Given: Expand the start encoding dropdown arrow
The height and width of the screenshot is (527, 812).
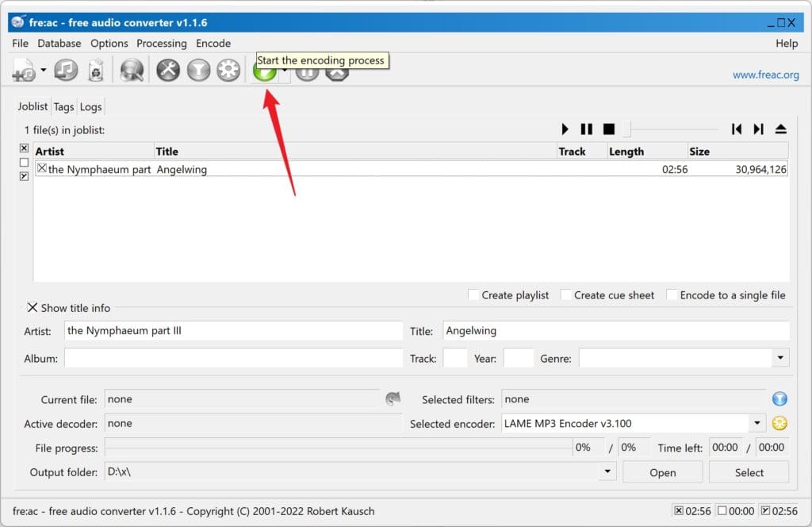Looking at the screenshot, I should [x=285, y=71].
